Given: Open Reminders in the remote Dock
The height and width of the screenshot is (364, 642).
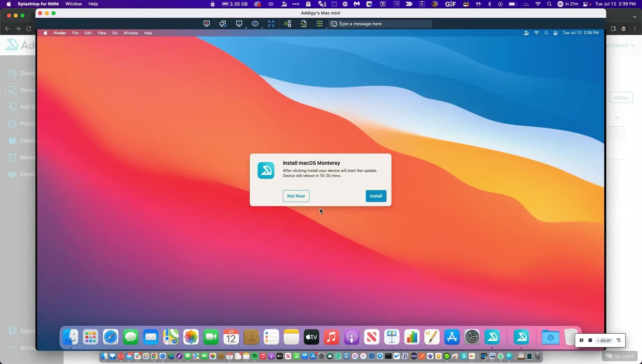Looking at the screenshot, I should tap(271, 337).
